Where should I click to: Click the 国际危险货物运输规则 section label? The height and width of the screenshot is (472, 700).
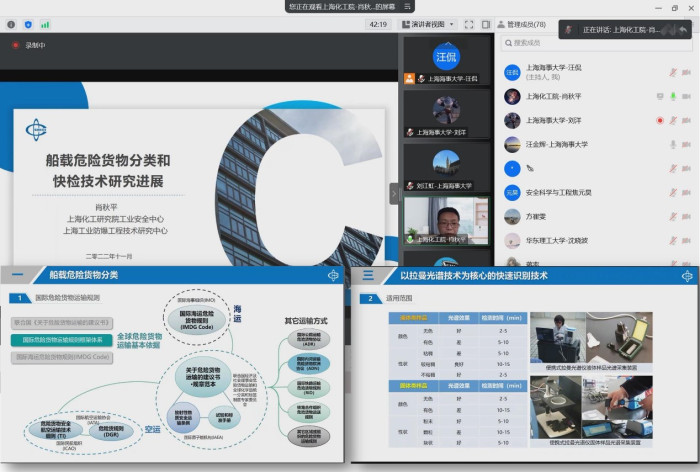pyautogui.click(x=67, y=298)
